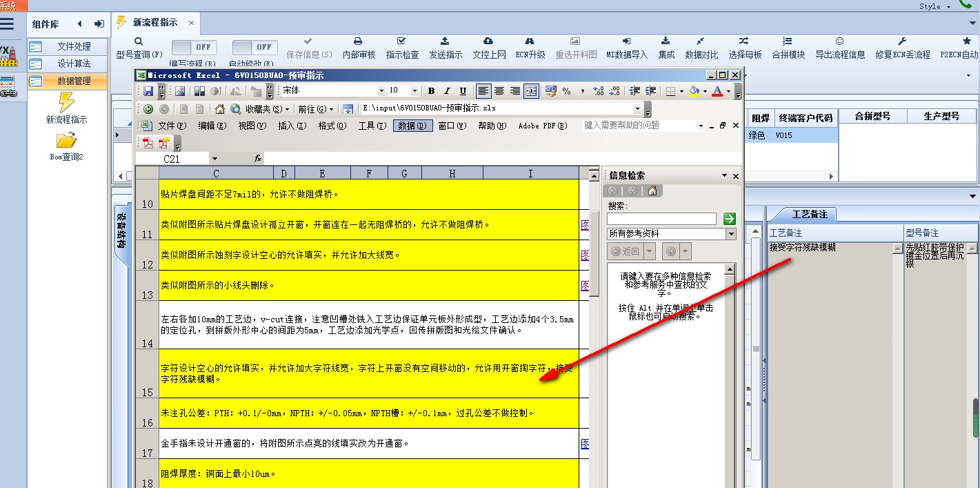The width and height of the screenshot is (980, 488).
Task: Open the 收藏夹 favorites dropdown
Action: (268, 108)
